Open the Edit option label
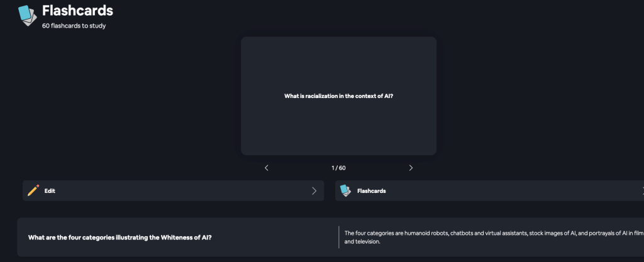The width and height of the screenshot is (644, 262). (x=50, y=190)
